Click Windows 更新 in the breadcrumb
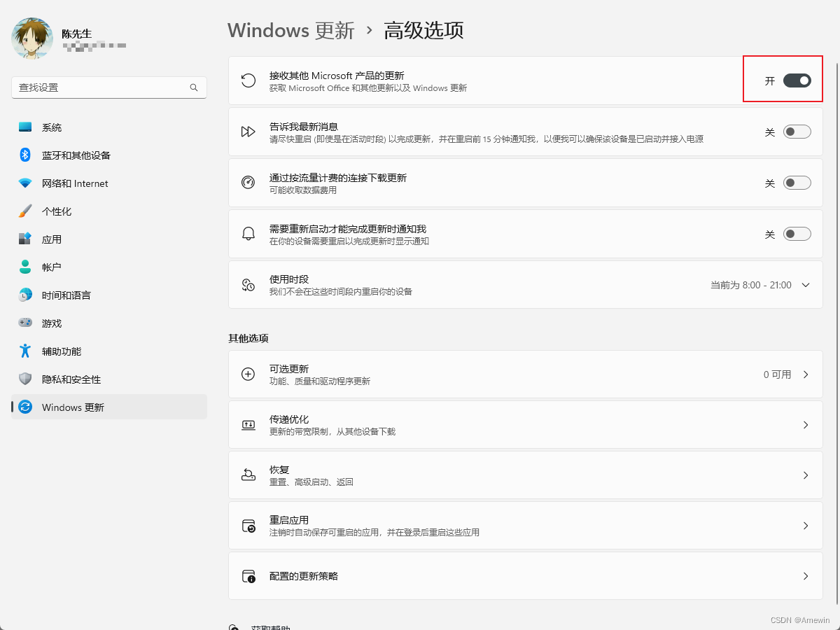Image resolution: width=840 pixels, height=630 pixels. point(291,30)
